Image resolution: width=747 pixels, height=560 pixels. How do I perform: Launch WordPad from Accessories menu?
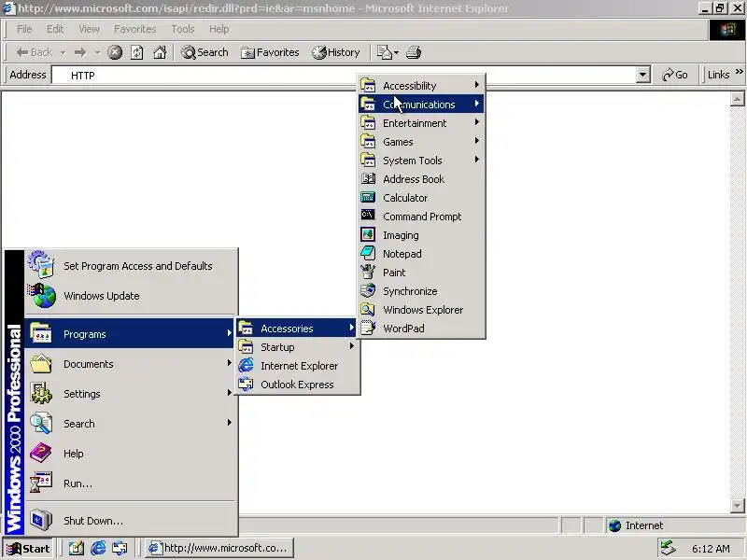(422, 329)
